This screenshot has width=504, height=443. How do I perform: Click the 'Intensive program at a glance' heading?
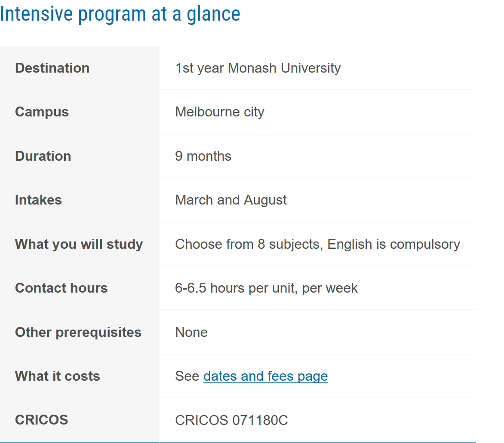pos(120,14)
